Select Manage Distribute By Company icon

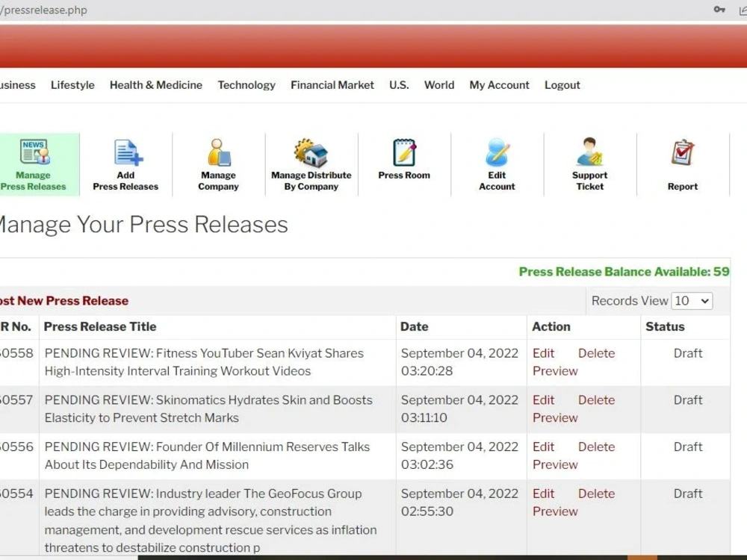click(311, 152)
